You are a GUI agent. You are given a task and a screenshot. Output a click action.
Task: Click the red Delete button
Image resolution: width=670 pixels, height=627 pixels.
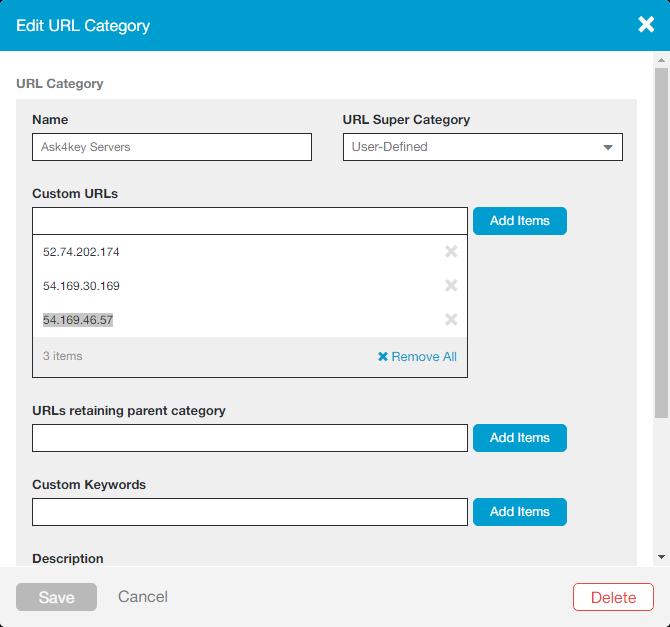(x=613, y=597)
